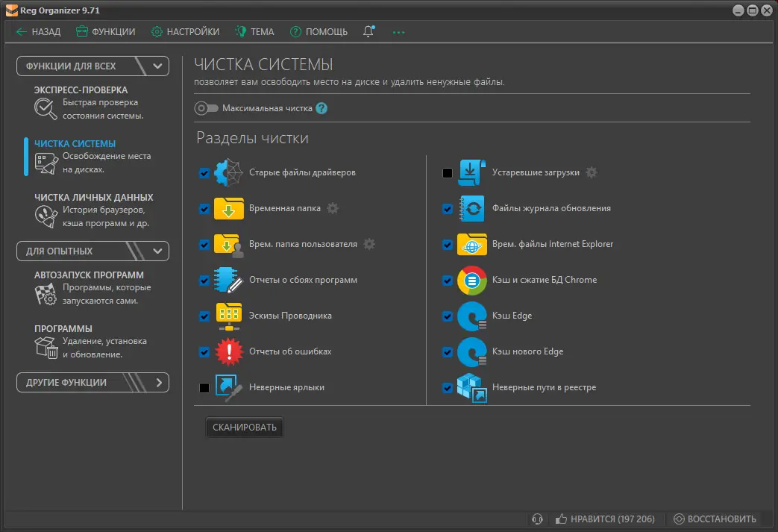Click the program crash reports icon
Viewport: 778px width, 532px height.
tap(229, 280)
